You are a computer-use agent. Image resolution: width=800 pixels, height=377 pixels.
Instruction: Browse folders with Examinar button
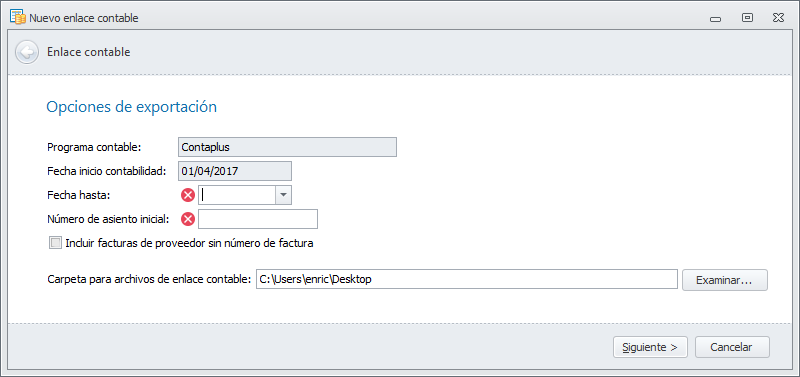724,280
